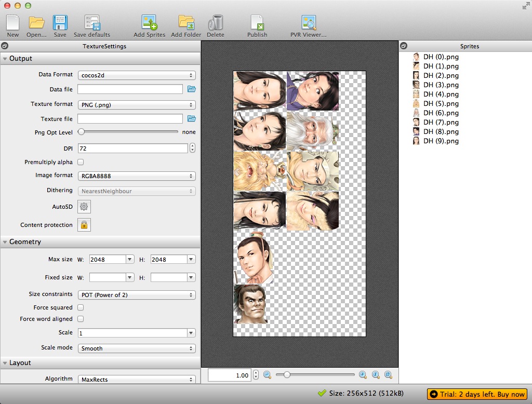Open the Data Format dropdown
This screenshot has width=532, height=404.
(136, 74)
